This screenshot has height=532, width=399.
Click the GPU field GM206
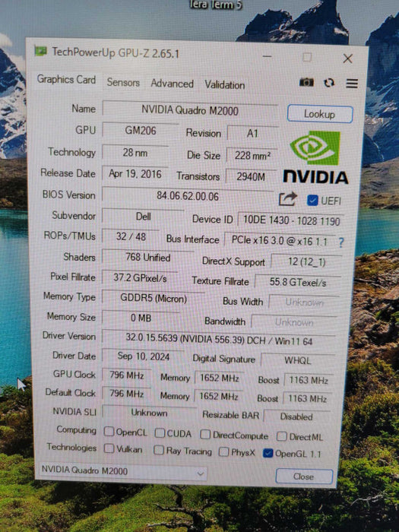click(x=141, y=131)
